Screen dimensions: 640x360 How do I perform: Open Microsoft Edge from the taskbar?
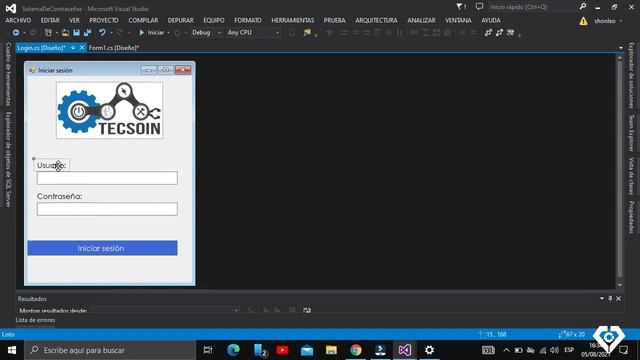pos(233,350)
